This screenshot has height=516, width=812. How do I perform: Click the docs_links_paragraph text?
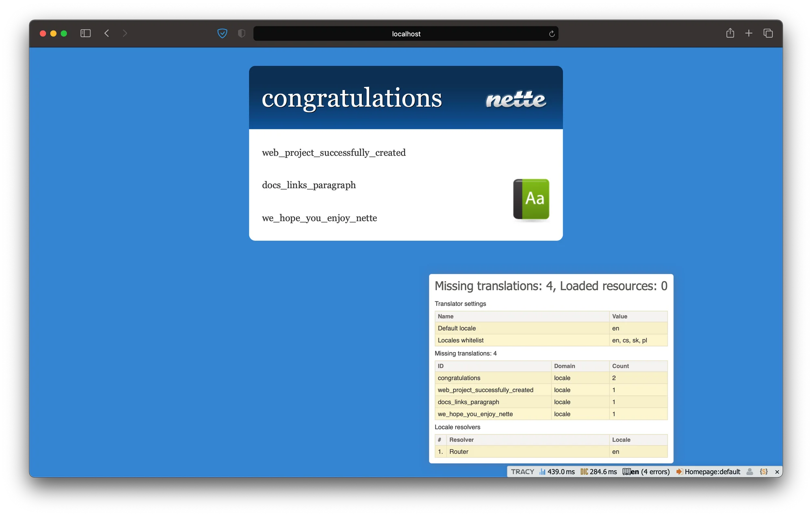pos(309,185)
